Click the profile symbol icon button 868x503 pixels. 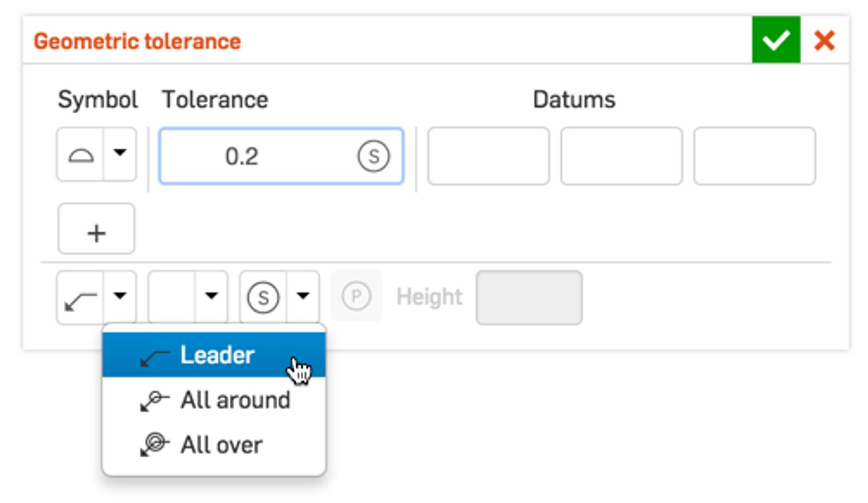pyautogui.click(x=80, y=155)
